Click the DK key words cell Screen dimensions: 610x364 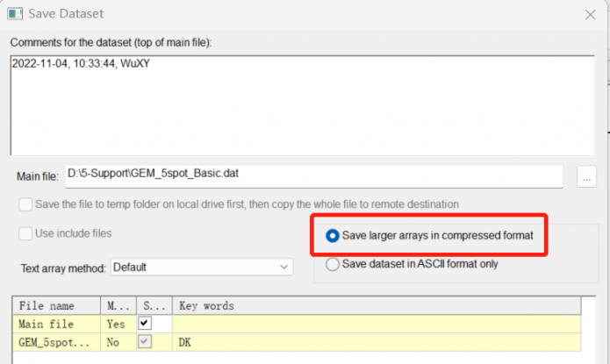pos(377,341)
